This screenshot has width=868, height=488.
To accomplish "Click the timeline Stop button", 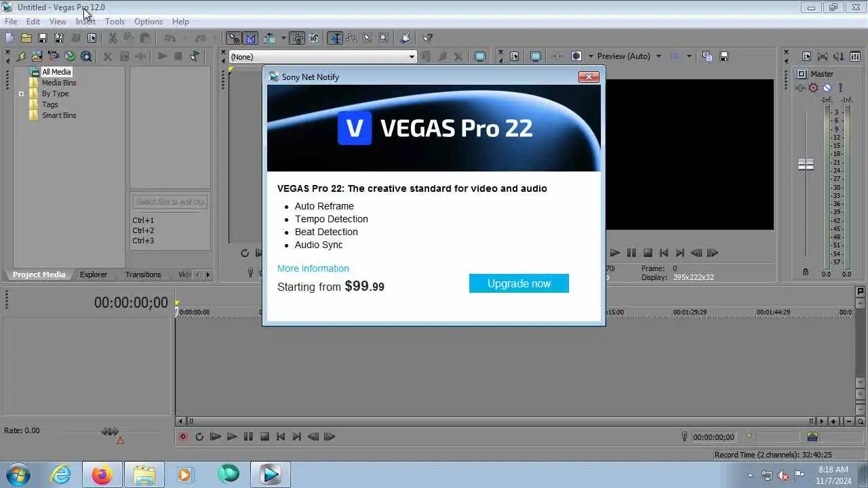I will pos(264,437).
